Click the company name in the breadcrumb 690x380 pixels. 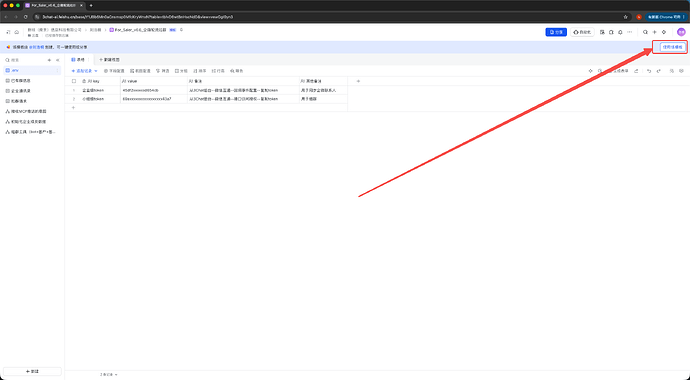(55, 30)
